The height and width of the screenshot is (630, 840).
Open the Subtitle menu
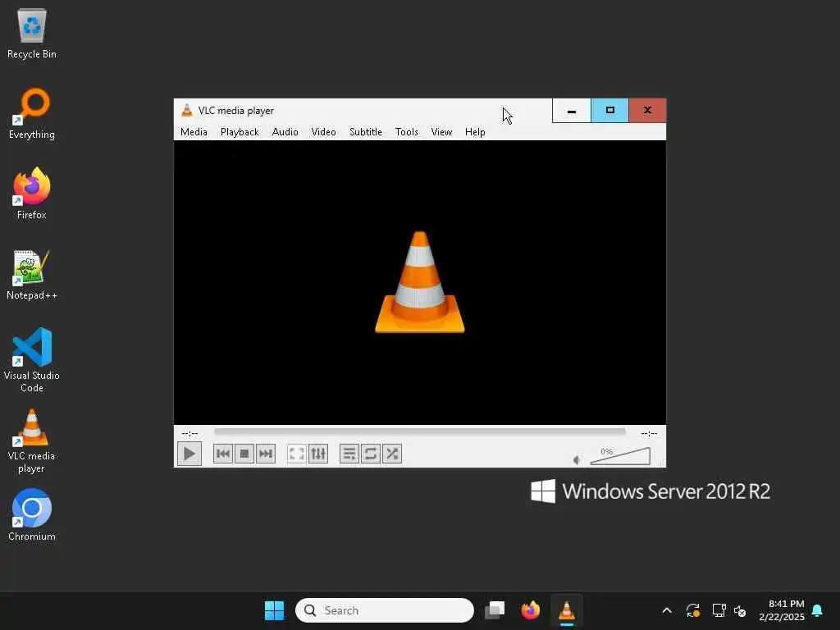coord(365,132)
